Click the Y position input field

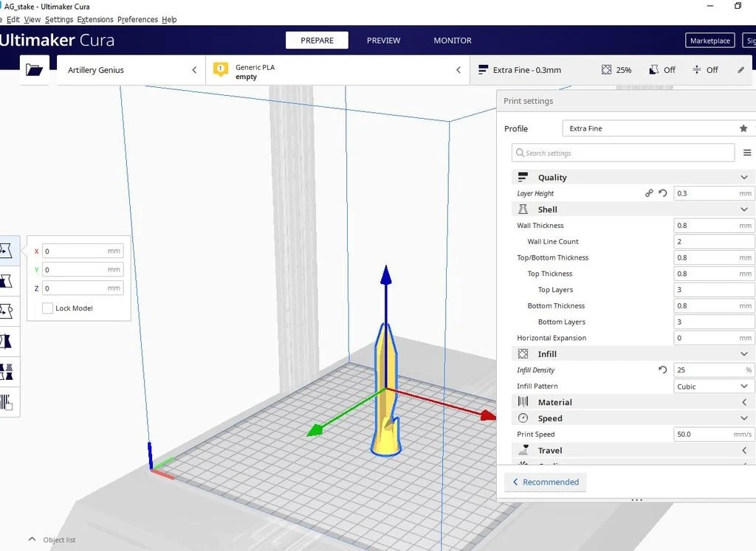click(x=83, y=269)
